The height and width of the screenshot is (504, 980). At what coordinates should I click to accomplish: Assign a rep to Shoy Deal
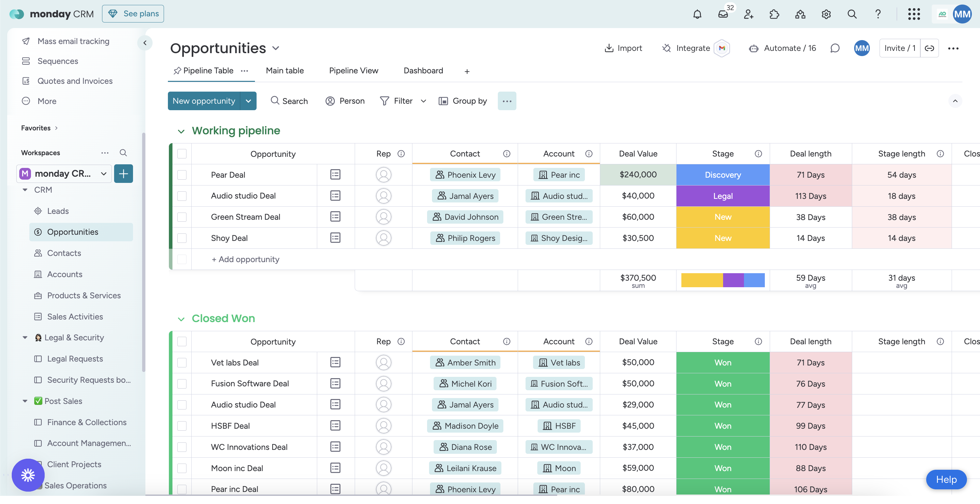coord(383,238)
